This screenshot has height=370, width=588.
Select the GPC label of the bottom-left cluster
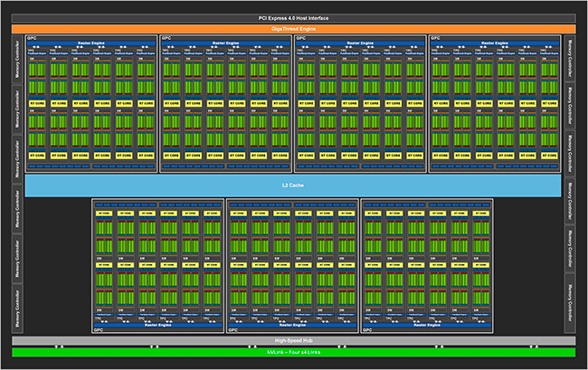point(100,331)
